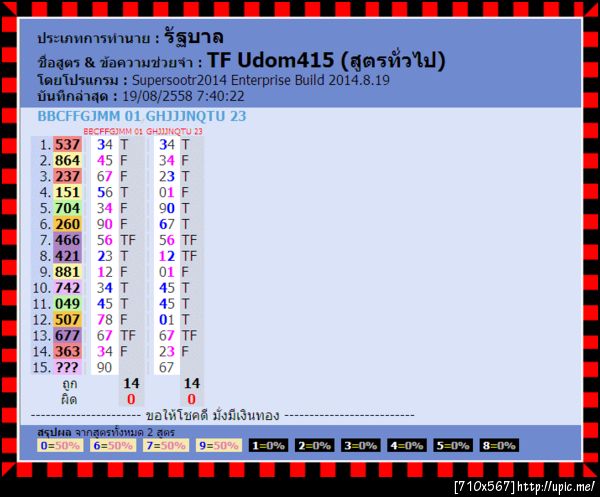This screenshot has height=497, width=600.
Task: Select result number 421 in row 8
Action: (x=67, y=256)
